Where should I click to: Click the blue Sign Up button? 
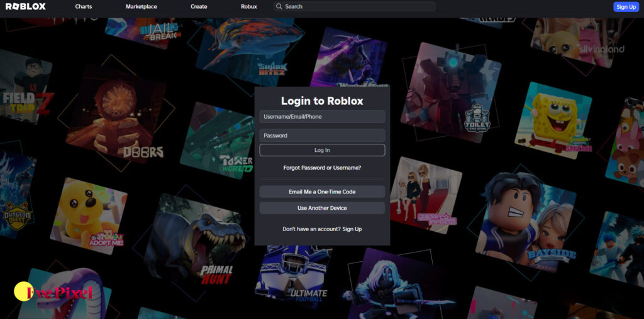(x=626, y=6)
